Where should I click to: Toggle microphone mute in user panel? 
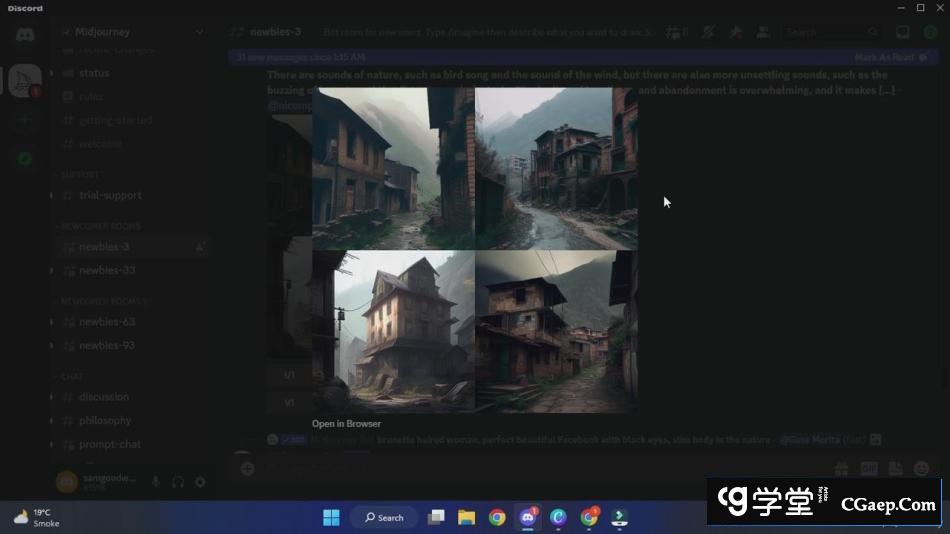click(x=155, y=482)
